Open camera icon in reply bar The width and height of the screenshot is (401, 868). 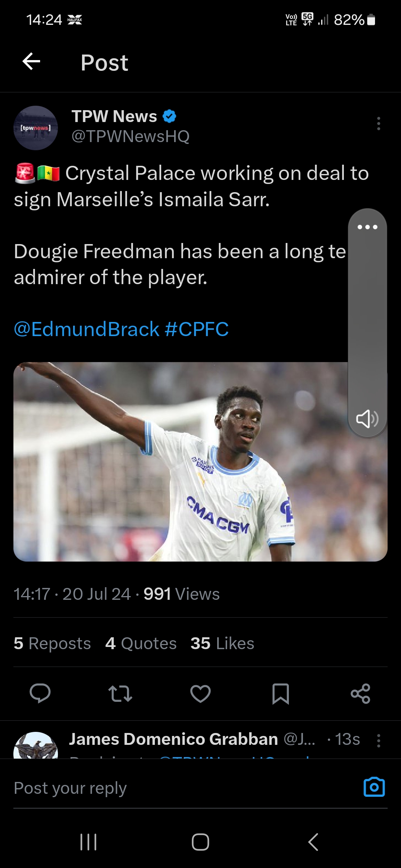[x=374, y=787]
